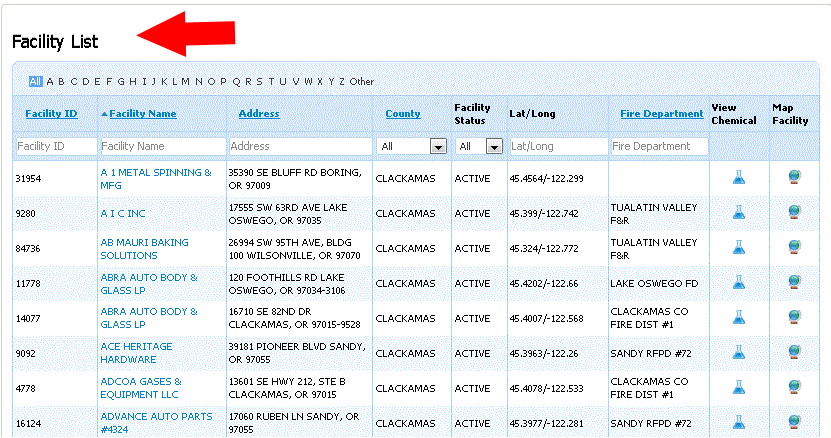Open AB MAURI BAKING SOLUTIONS link
This screenshot has height=438, width=831.
pos(145,249)
